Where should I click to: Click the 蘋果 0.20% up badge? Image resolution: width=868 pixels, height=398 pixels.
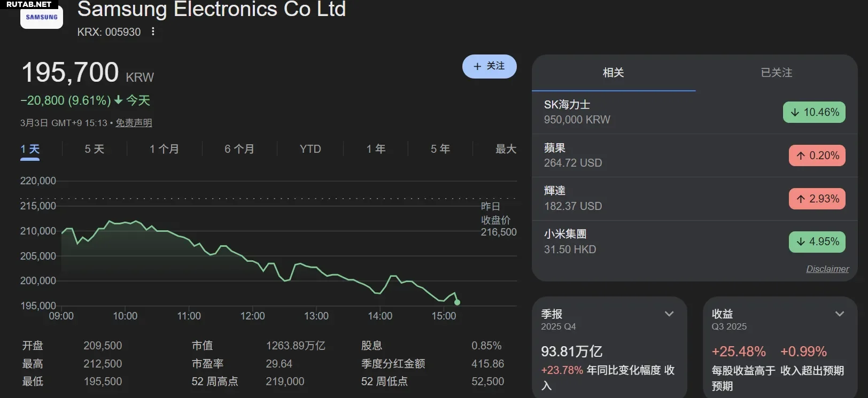(x=817, y=155)
